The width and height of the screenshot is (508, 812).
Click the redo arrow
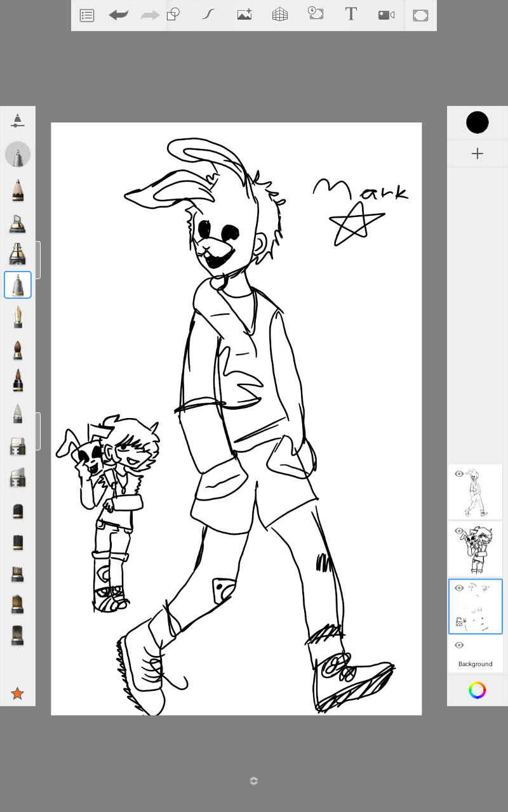coord(150,15)
